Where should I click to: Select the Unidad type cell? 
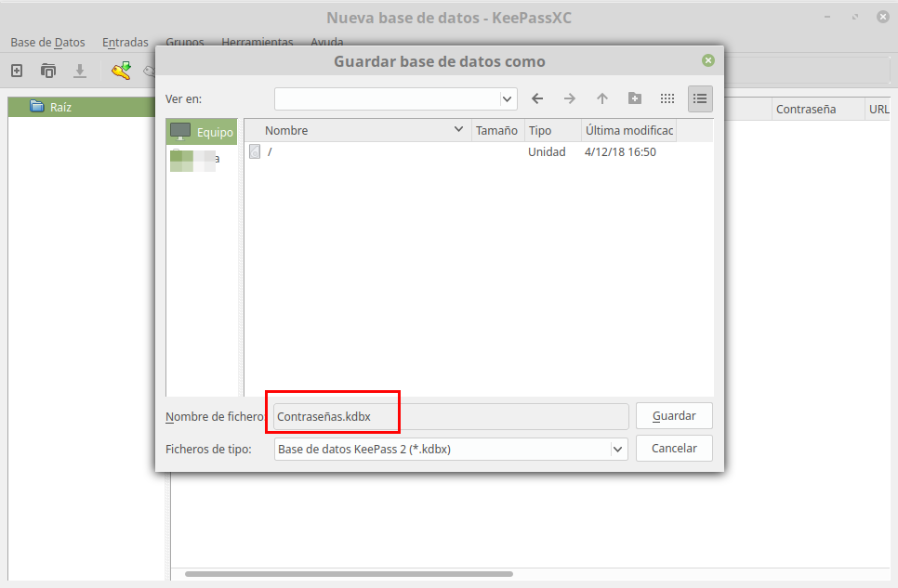[x=547, y=151]
